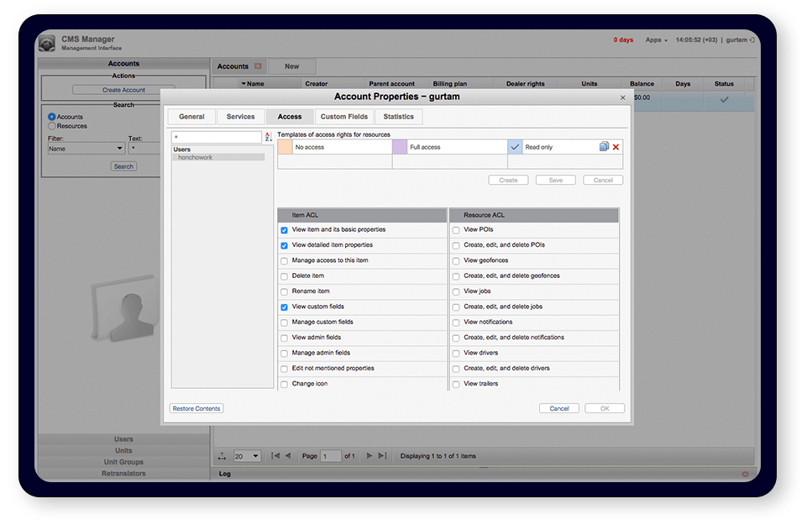The width and height of the screenshot is (812, 525).
Task: Enable View geofences
Action: click(x=456, y=260)
